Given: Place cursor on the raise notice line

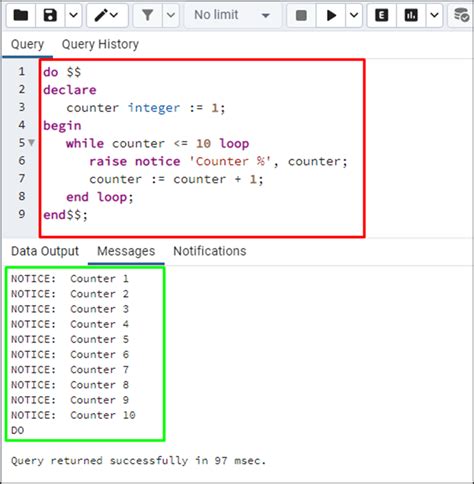Looking at the screenshot, I should pyautogui.click(x=218, y=161).
